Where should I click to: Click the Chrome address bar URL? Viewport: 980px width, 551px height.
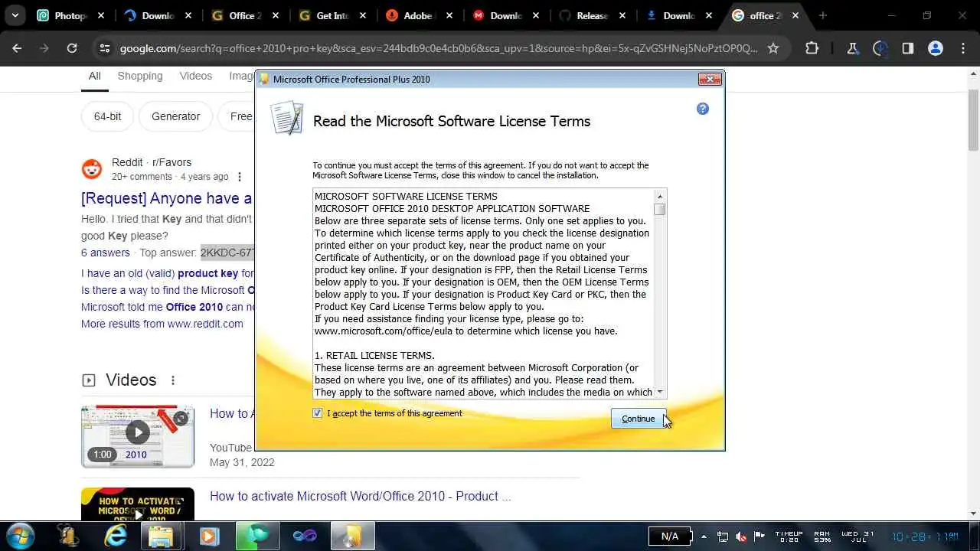tap(438, 48)
